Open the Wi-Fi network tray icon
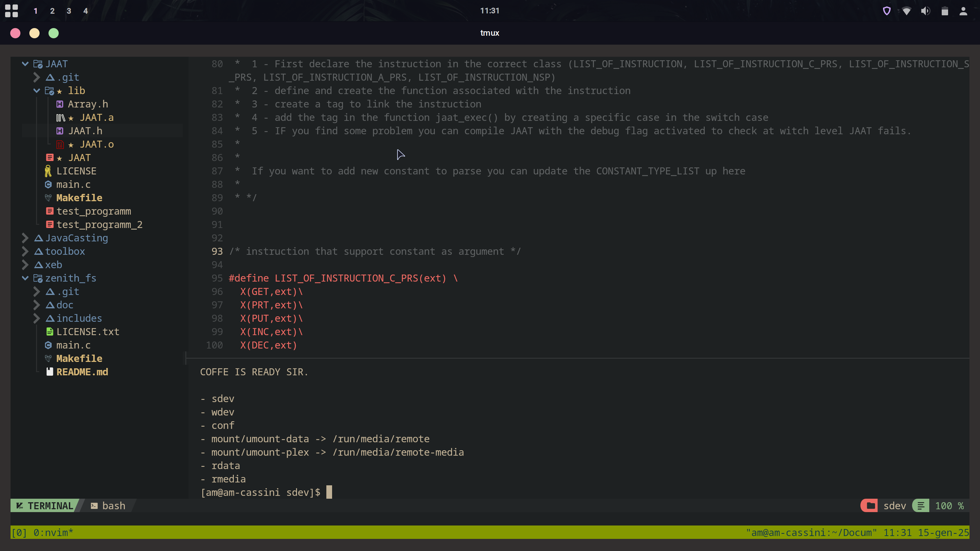 [x=906, y=11]
